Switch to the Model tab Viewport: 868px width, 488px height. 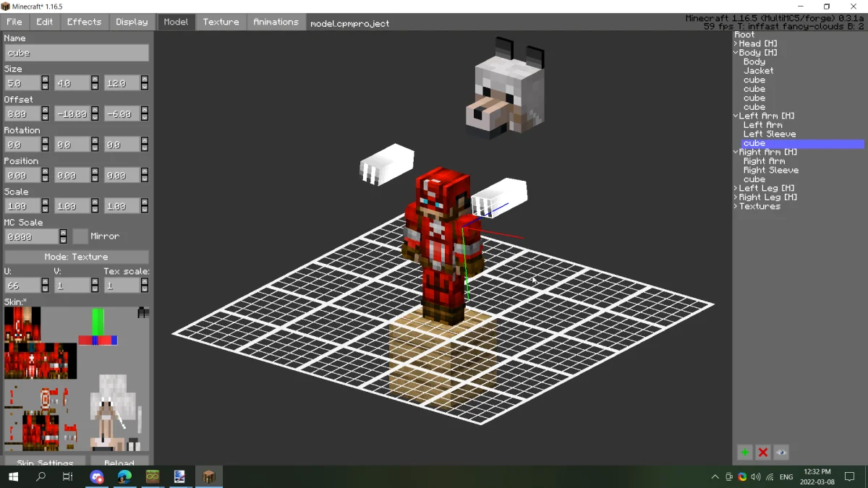point(176,22)
